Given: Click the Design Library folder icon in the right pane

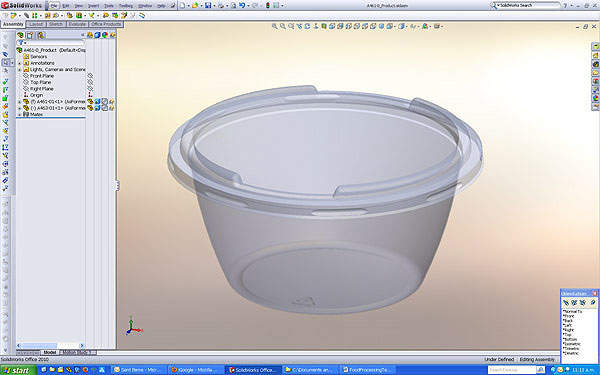Looking at the screenshot, I should tap(595, 55).
